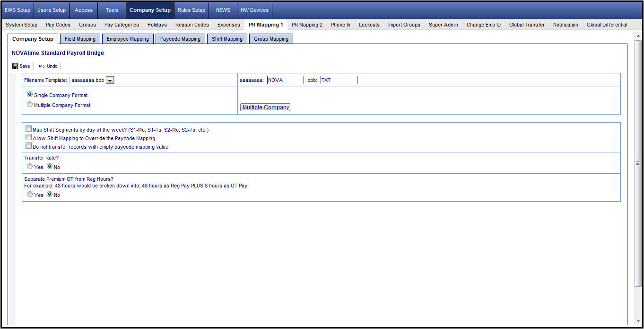644x329 pixels.
Task: Switch to PR Mapping 2 tab
Action: click(307, 25)
